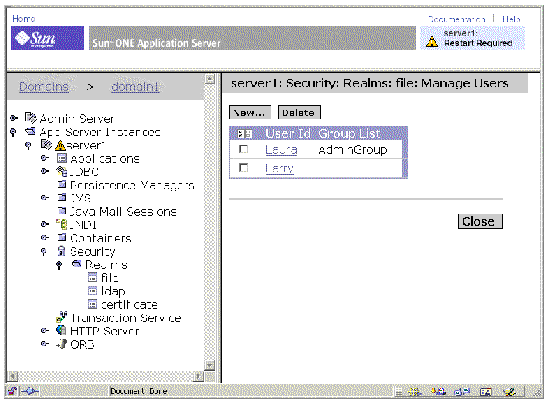
Task: Click the server1 warning triangle icon
Action: click(x=60, y=145)
